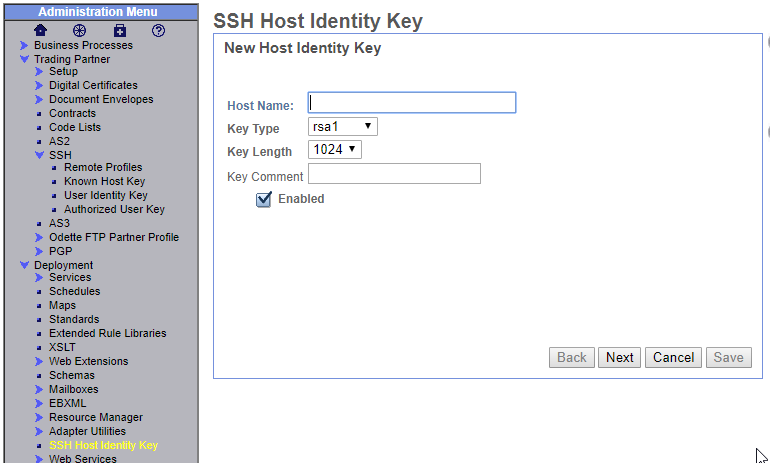Viewport: 770px width, 463px height.
Task: Click the medical kit support icon
Action: click(120, 30)
